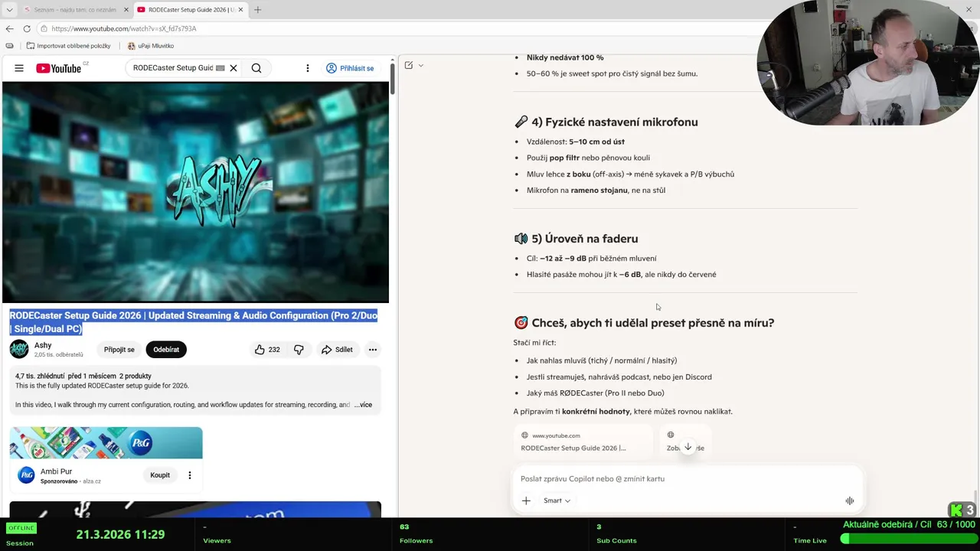This screenshot has width=980, height=551.
Task: Click the second source card globe icon
Action: click(671, 435)
